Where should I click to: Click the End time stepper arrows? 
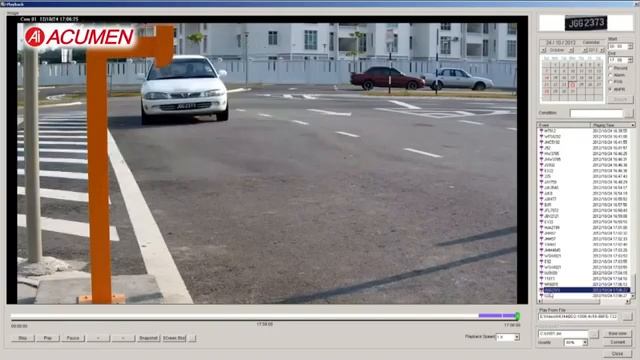631,60
